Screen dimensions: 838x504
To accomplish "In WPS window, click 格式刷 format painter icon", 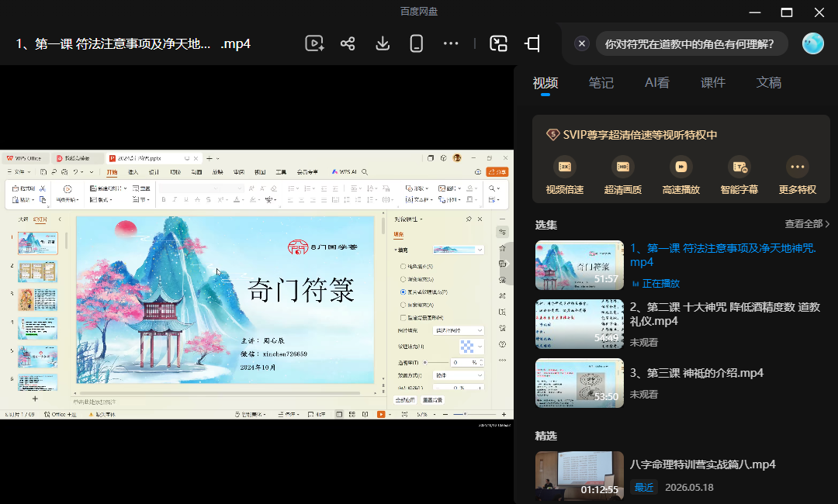I will click(x=23, y=188).
